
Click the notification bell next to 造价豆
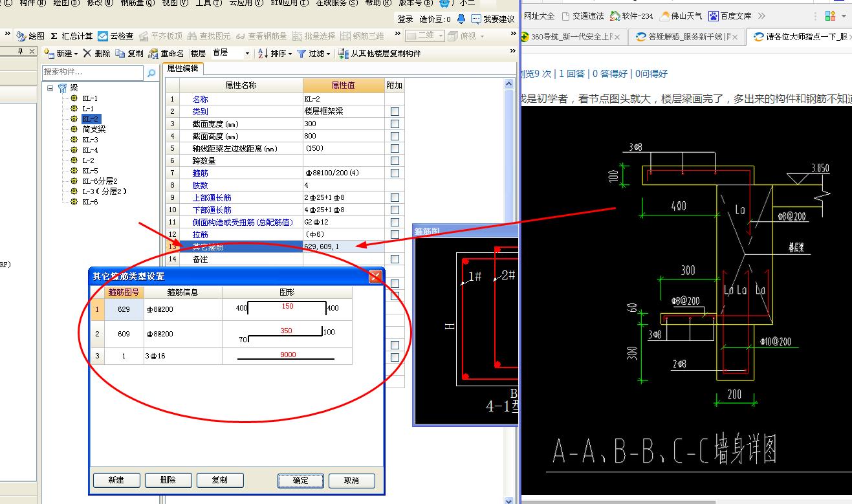(x=461, y=19)
